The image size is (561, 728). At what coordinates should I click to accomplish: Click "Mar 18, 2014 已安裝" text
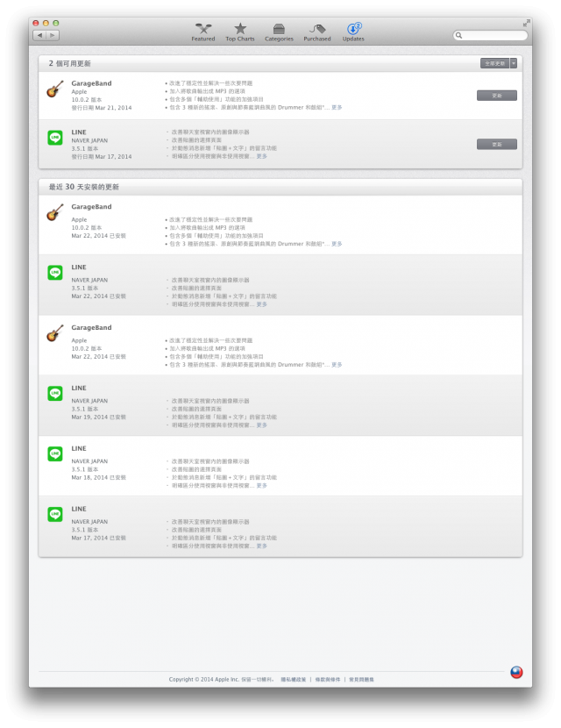click(x=99, y=477)
